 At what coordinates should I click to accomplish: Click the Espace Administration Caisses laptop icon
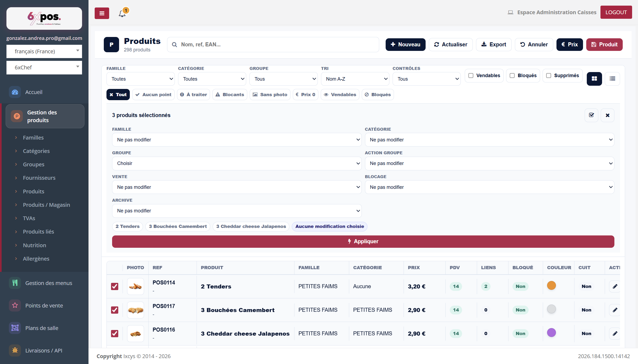510,12
